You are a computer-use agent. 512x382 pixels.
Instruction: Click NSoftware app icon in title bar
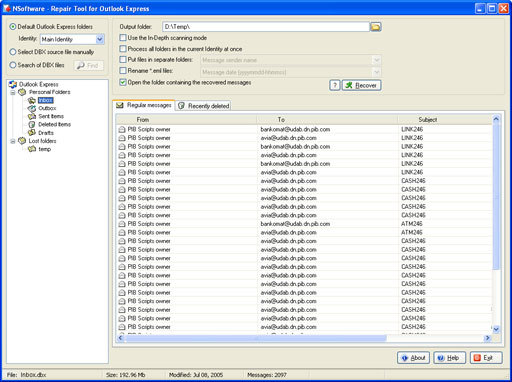7,9
